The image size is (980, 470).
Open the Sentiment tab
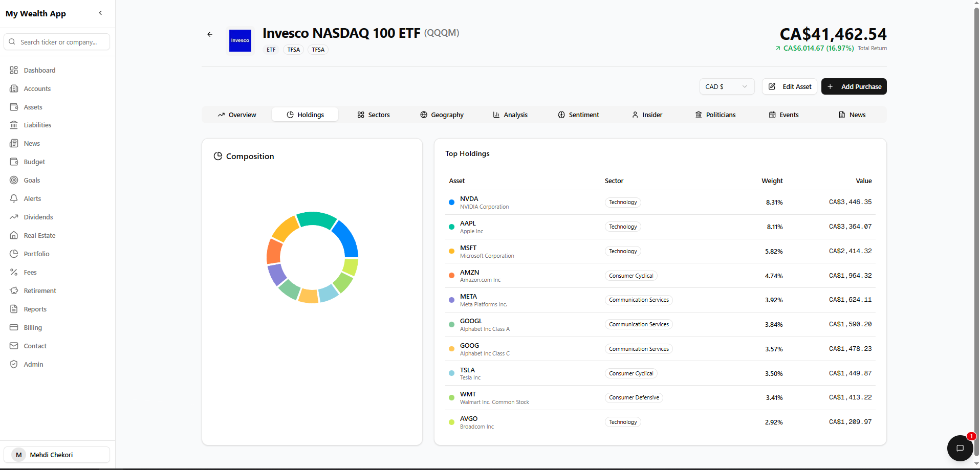coord(578,115)
